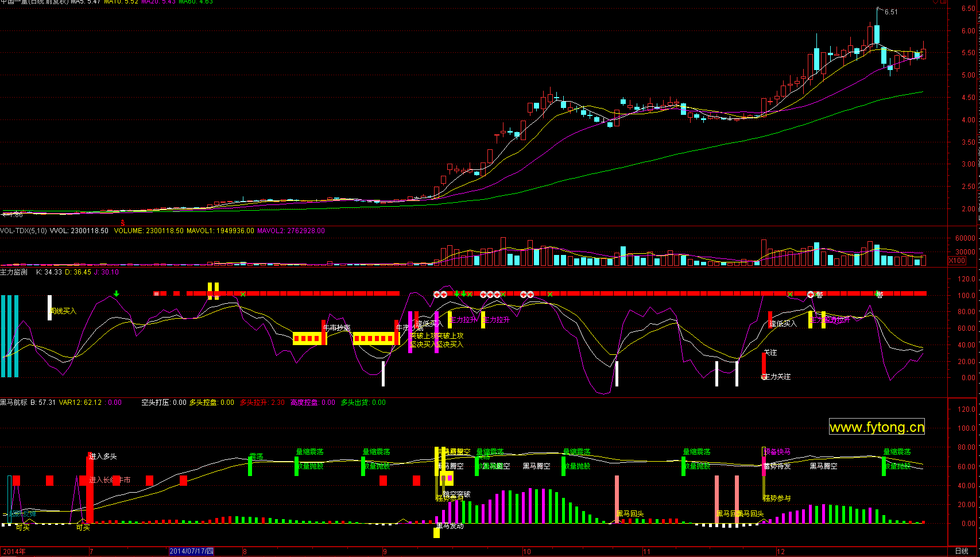Click the 空头打压: 0.00 readout

(164, 403)
